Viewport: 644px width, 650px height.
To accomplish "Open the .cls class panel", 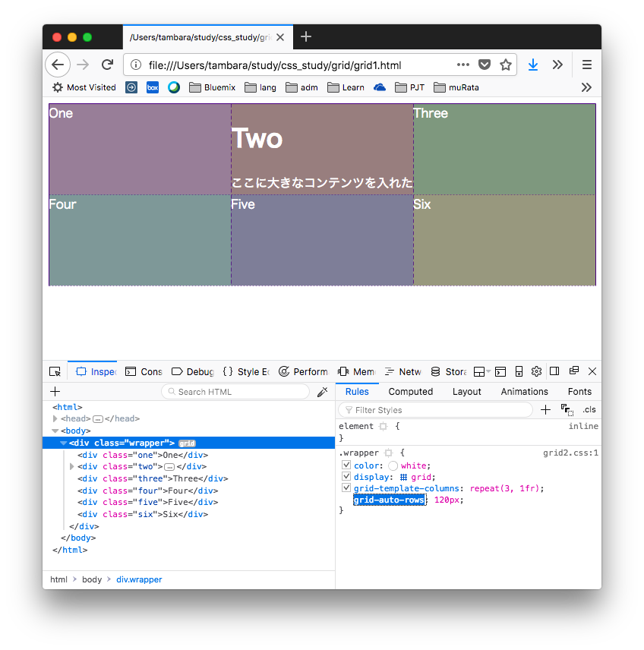I will pyautogui.click(x=589, y=410).
